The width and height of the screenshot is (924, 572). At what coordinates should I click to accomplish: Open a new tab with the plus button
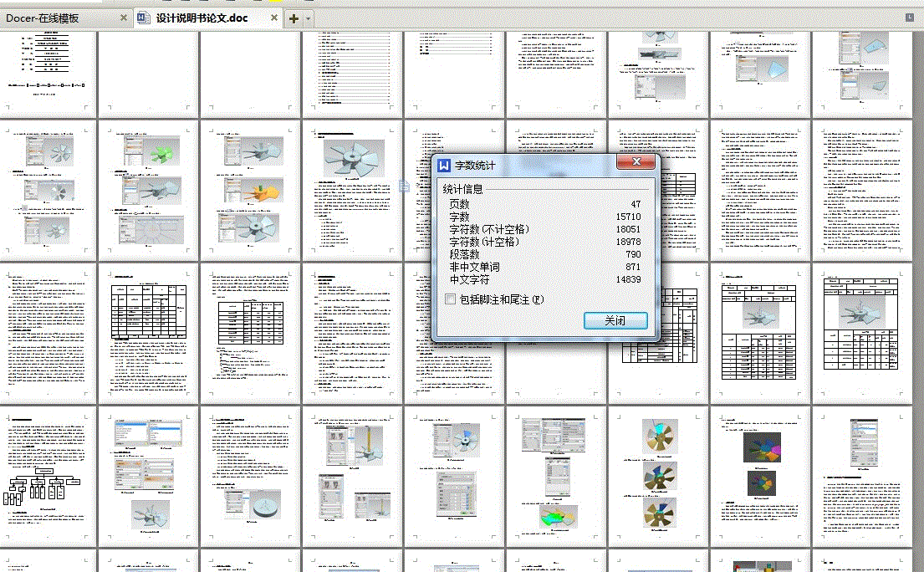coord(294,19)
